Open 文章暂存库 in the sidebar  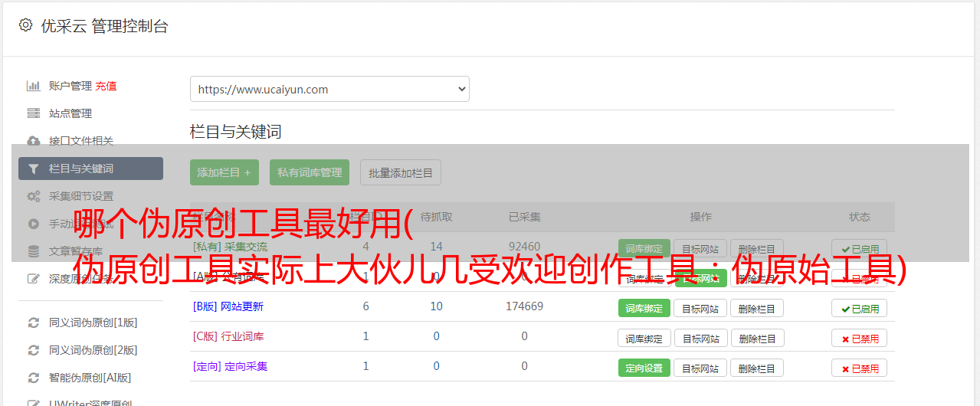76,251
